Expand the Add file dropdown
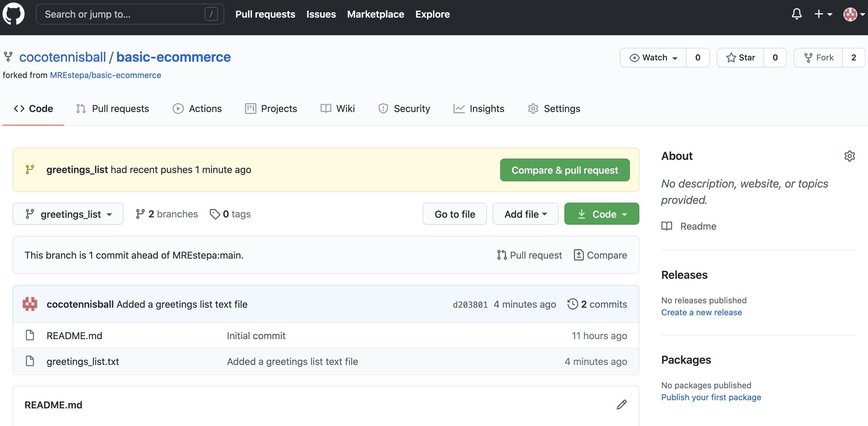868x426 pixels. (525, 214)
